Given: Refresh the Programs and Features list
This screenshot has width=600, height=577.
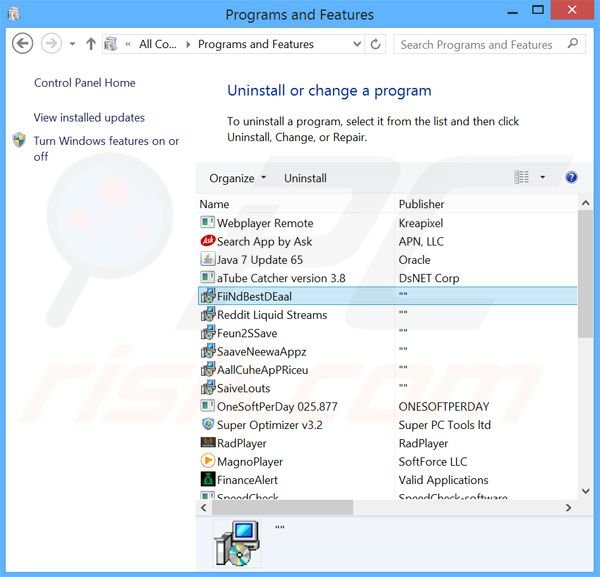Looking at the screenshot, I should coord(375,44).
